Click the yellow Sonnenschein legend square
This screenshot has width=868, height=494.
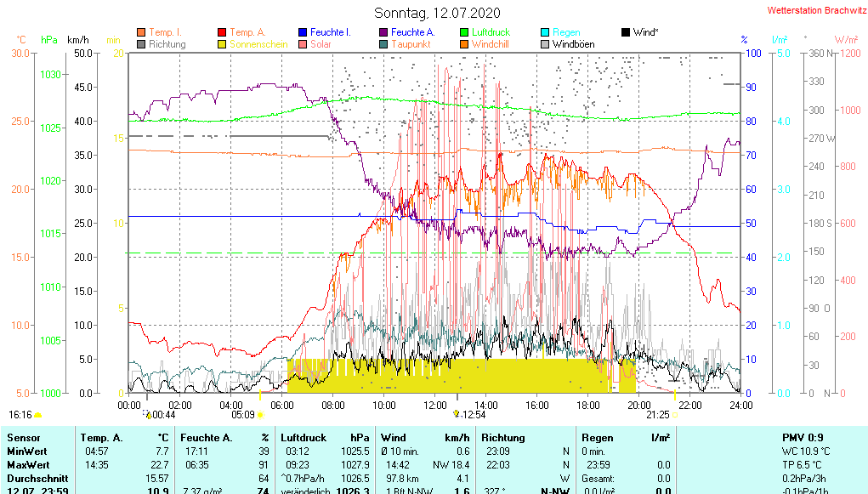[x=223, y=44]
